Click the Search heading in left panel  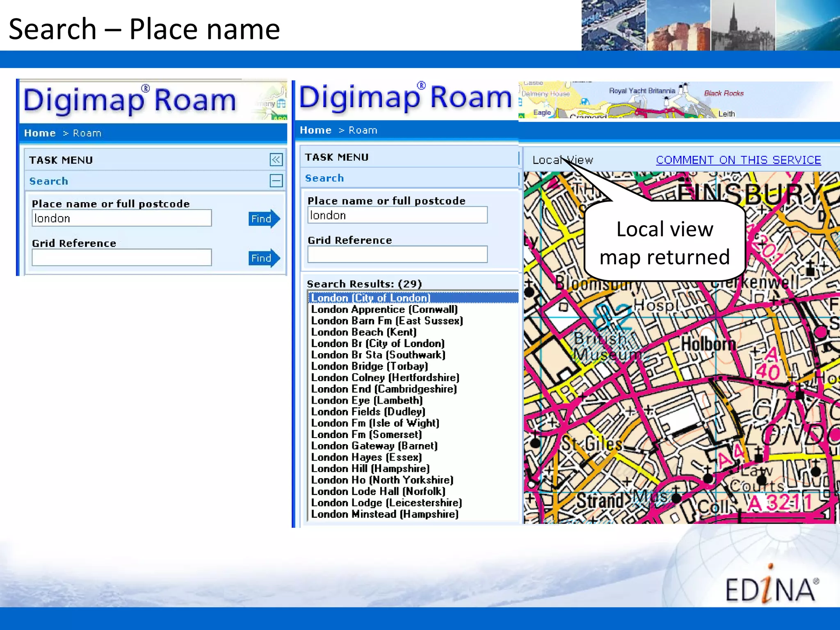click(49, 181)
